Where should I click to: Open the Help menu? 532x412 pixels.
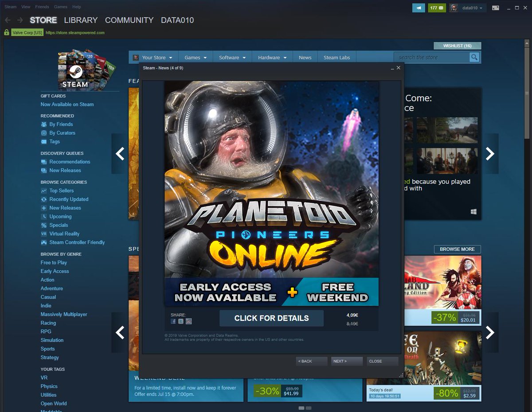pyautogui.click(x=77, y=7)
